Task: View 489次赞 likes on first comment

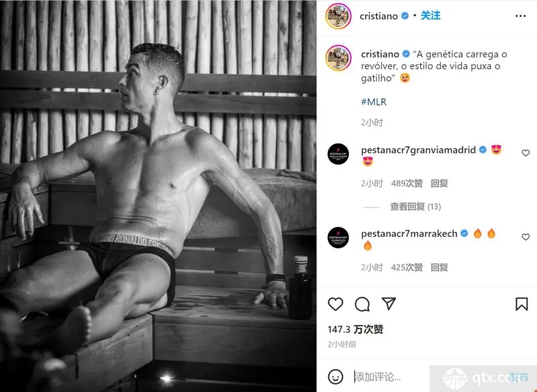Action: pos(407,183)
